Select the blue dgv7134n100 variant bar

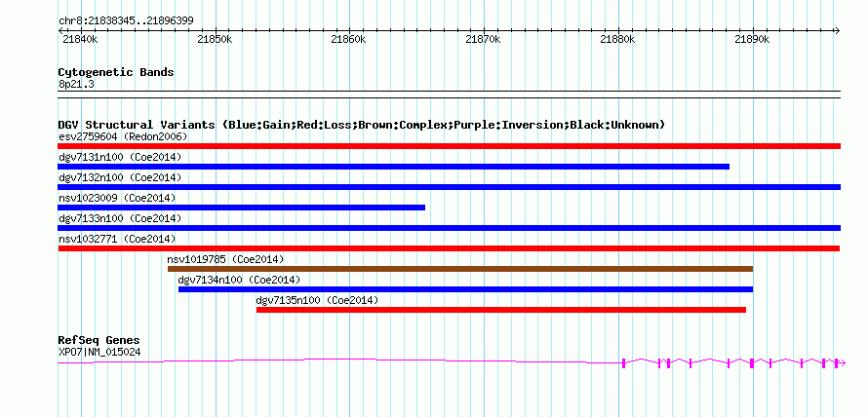click(465, 289)
